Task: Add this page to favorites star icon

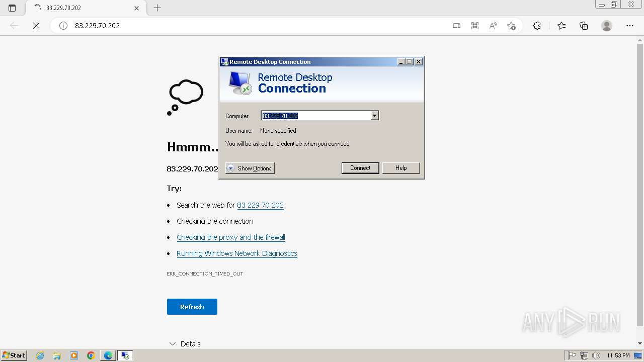Action: tap(511, 26)
